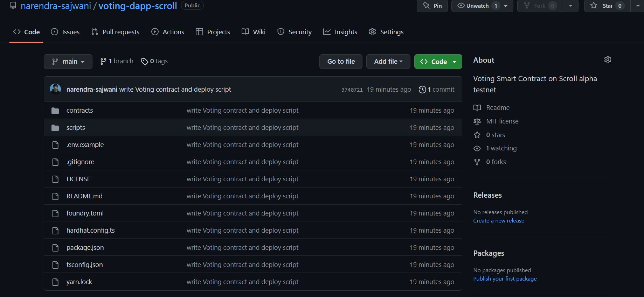Switch to the Settings tab
This screenshot has width=644, height=297.
[386, 32]
